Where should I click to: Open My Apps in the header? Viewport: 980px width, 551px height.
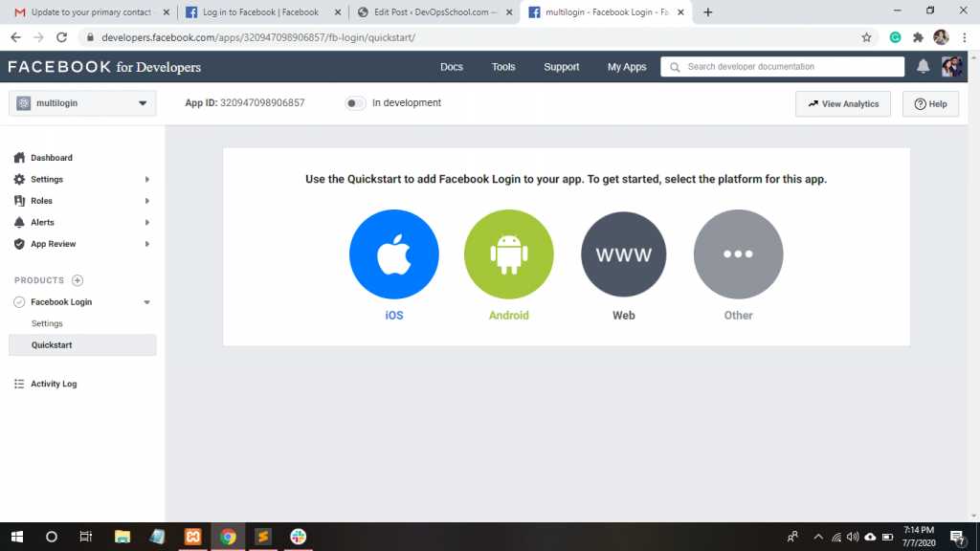pos(627,67)
